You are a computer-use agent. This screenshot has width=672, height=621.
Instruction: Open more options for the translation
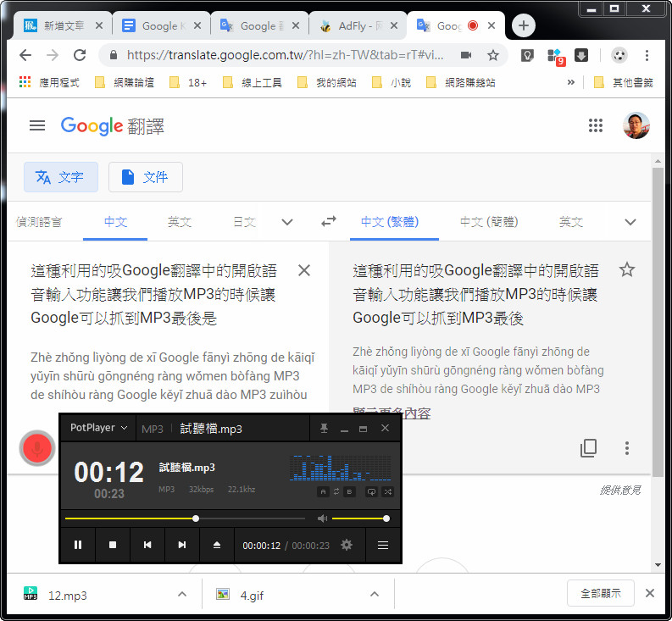click(626, 448)
